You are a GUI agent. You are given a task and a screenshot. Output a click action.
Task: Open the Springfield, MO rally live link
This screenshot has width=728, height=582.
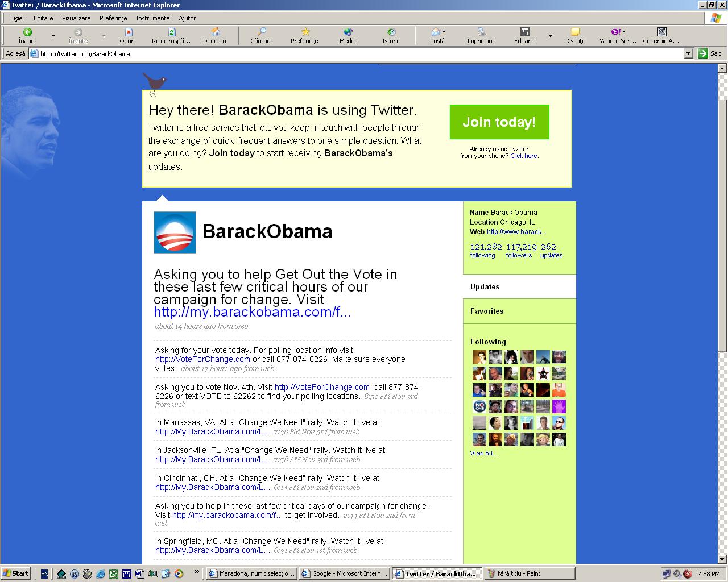tap(213, 550)
